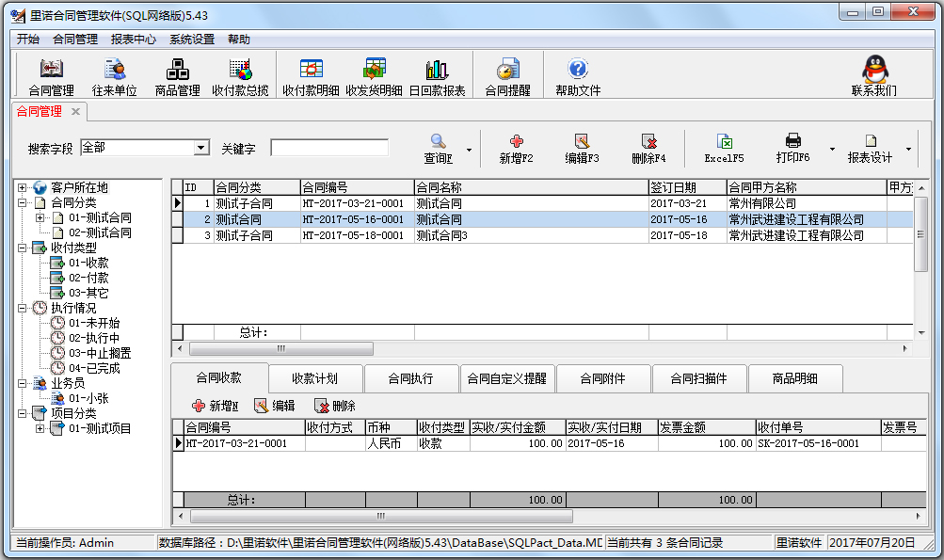Expand the 客户所在地 tree node
This screenshot has width=944, height=560.
click(23, 188)
